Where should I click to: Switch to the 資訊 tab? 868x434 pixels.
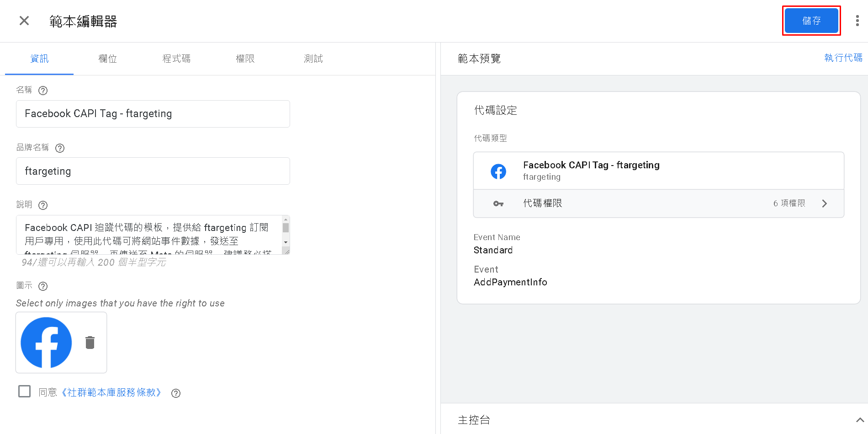(x=39, y=59)
